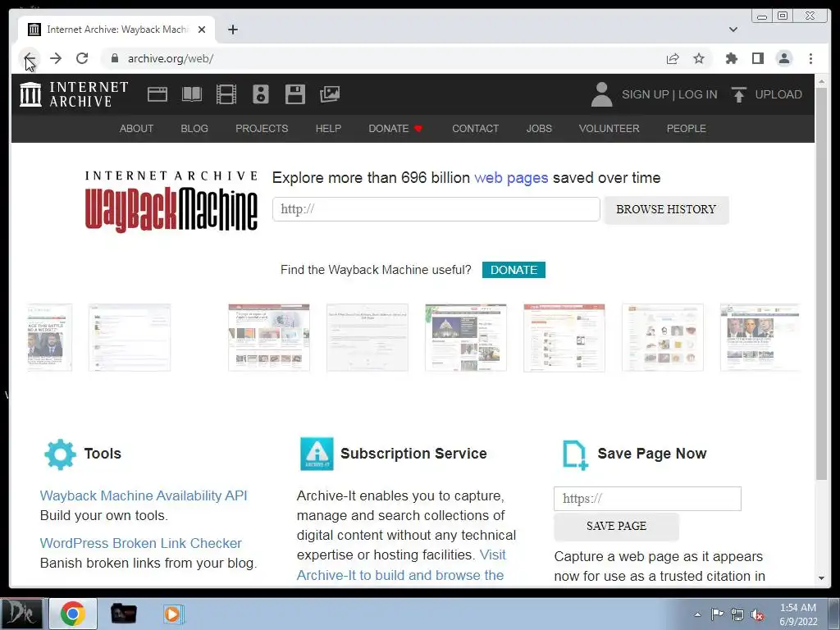The image size is (840, 630).
Task: Open the BLOG menu item
Action: (x=194, y=129)
